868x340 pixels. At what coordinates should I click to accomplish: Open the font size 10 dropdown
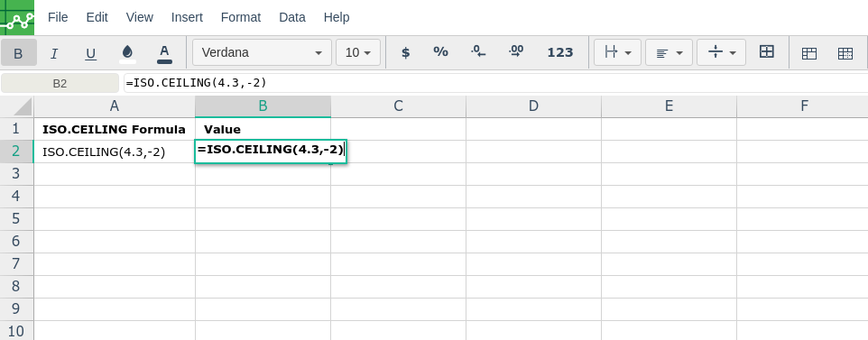click(x=358, y=52)
